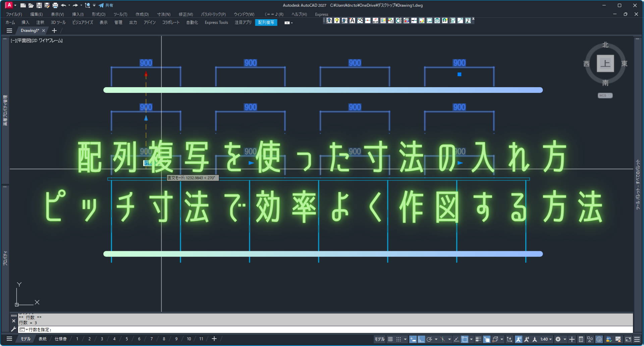Click the command line input field
644x346 pixels.
click(x=302, y=330)
